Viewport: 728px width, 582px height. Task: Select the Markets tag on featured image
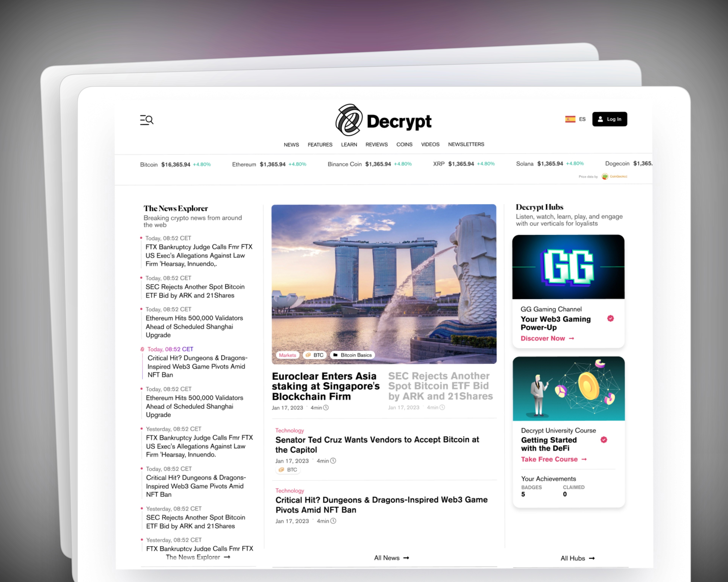click(287, 355)
